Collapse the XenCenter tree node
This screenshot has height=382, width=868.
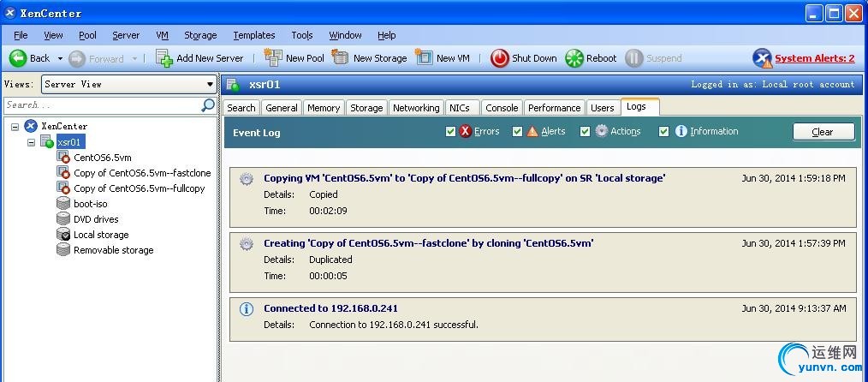15,127
